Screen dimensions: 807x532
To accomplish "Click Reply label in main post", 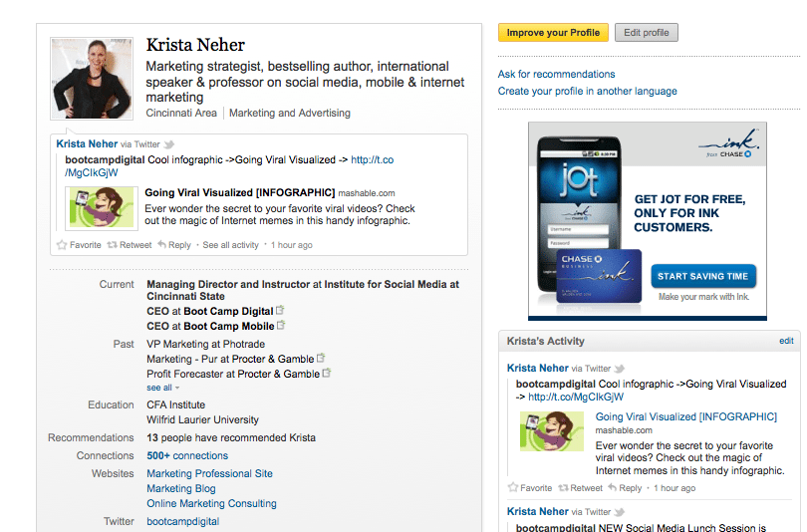I will pyautogui.click(x=179, y=245).
